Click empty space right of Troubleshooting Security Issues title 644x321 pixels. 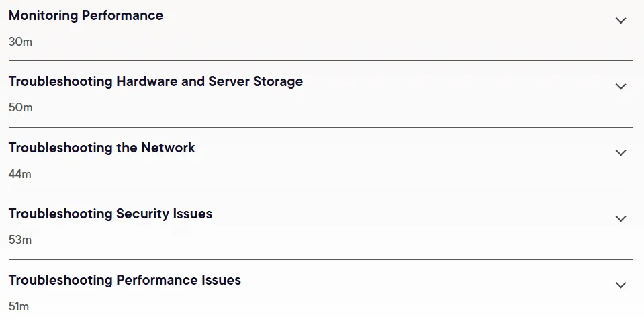[x=411, y=214]
